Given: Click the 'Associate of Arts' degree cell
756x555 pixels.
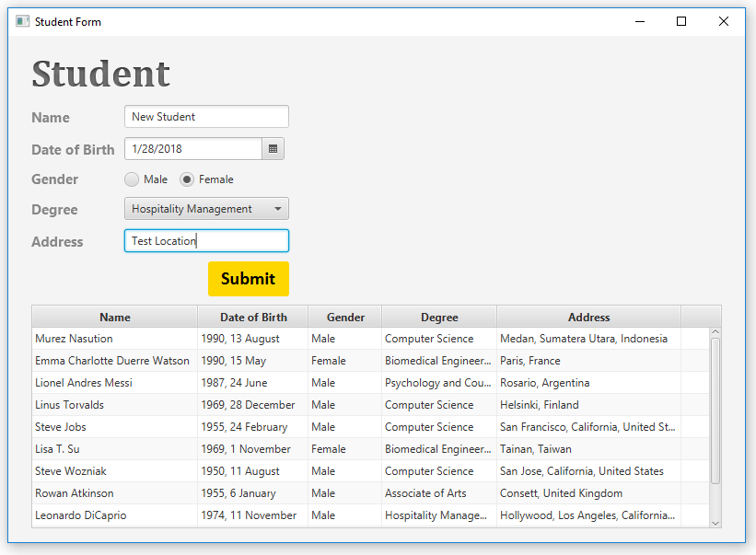Looking at the screenshot, I should click(439, 493).
